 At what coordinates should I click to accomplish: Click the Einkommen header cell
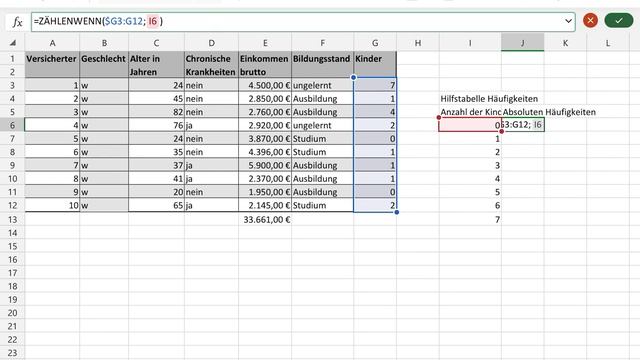tap(265, 65)
